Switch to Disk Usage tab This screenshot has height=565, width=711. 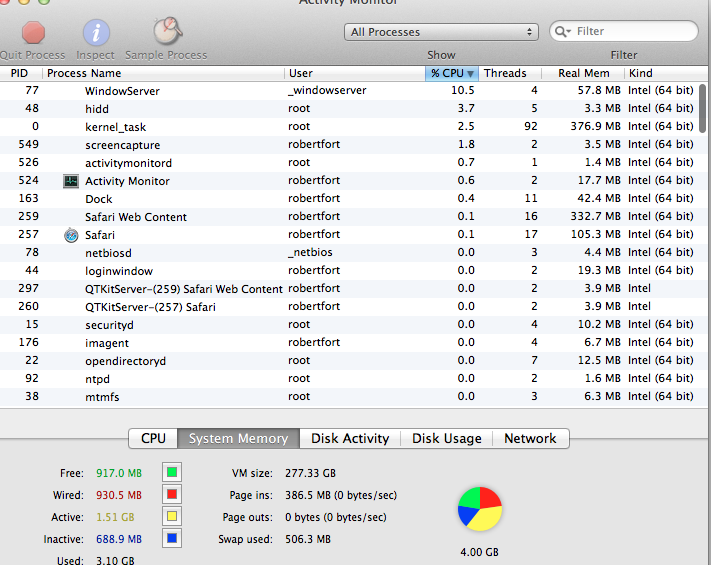coord(447,438)
